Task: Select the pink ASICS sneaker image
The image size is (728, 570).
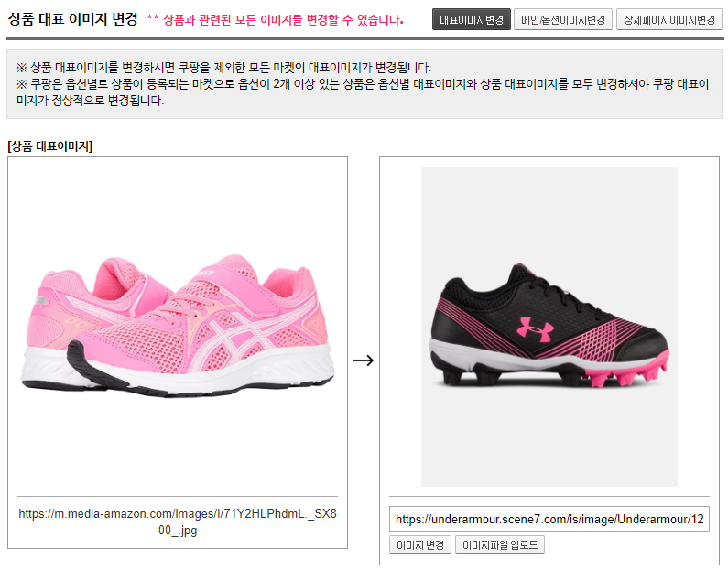Action: 178,325
